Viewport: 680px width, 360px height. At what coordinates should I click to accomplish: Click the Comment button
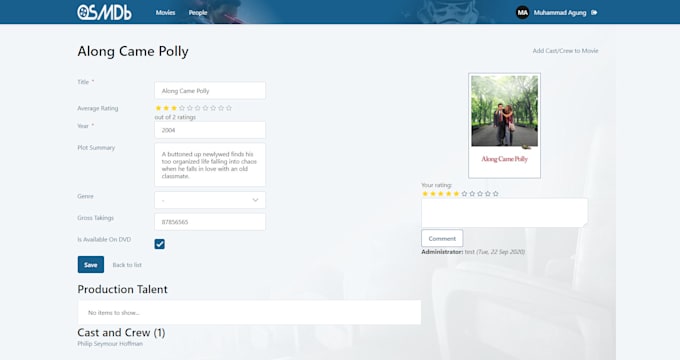click(442, 238)
